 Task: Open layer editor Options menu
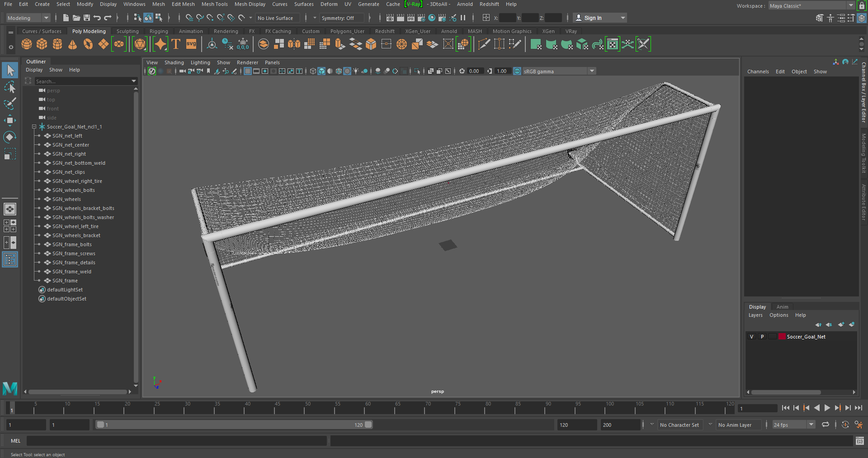(778, 315)
